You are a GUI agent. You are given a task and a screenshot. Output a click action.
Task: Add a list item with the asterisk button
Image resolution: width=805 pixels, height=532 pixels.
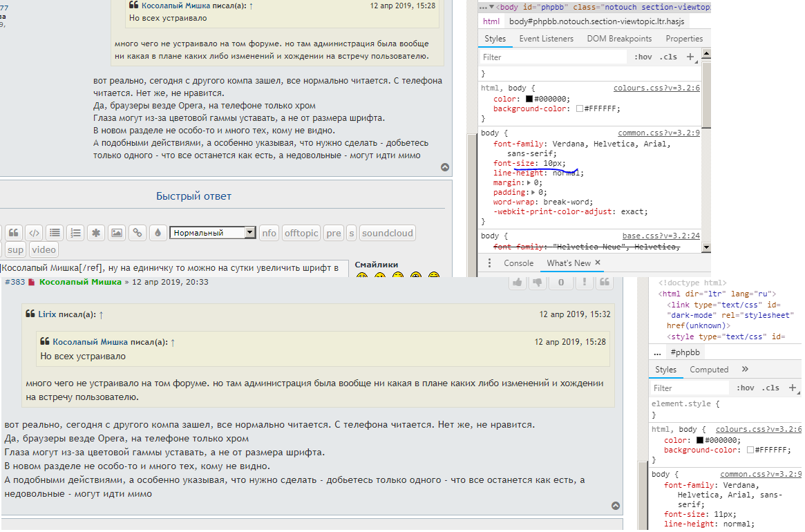point(96,233)
